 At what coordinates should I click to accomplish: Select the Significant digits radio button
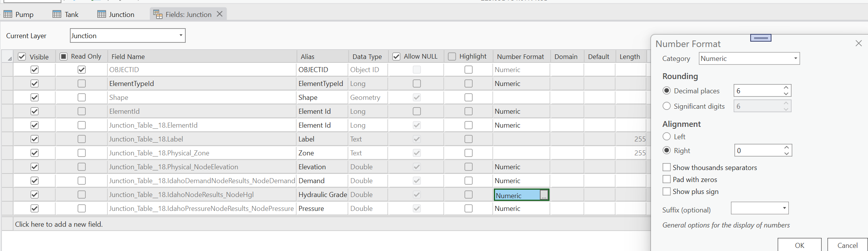coord(666,106)
